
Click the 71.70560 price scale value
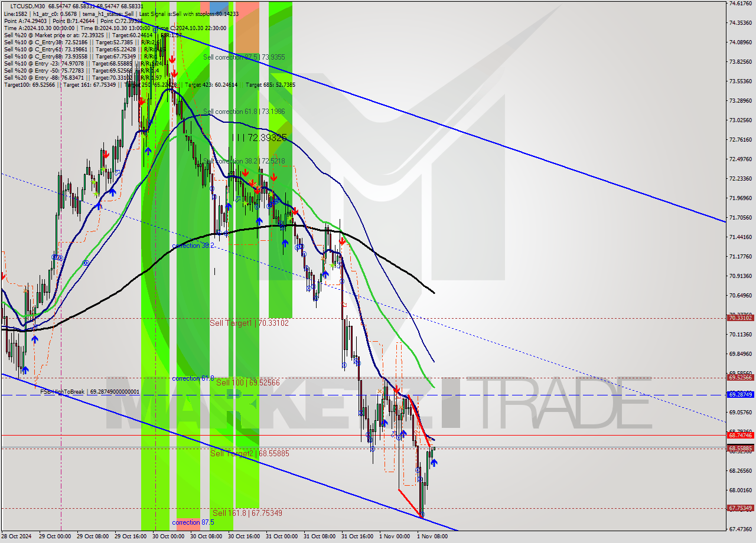point(741,217)
